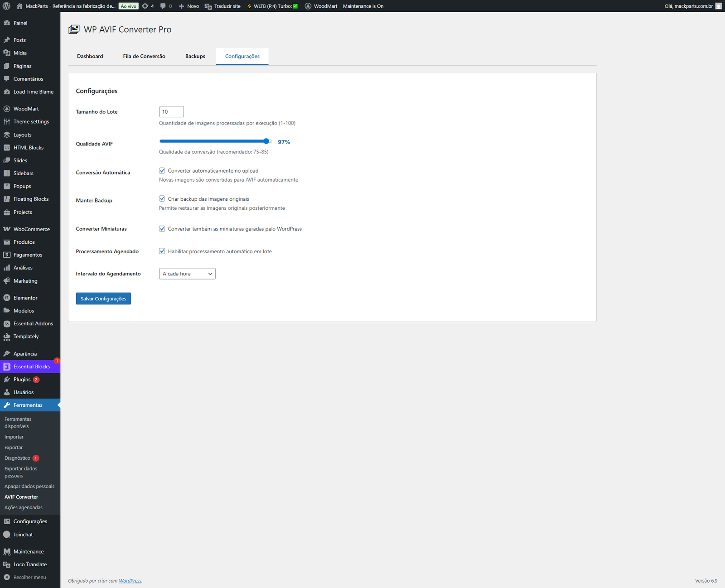This screenshot has height=588, width=725.
Task: Click the comments bubble icon in admin bar
Action: coord(163,6)
